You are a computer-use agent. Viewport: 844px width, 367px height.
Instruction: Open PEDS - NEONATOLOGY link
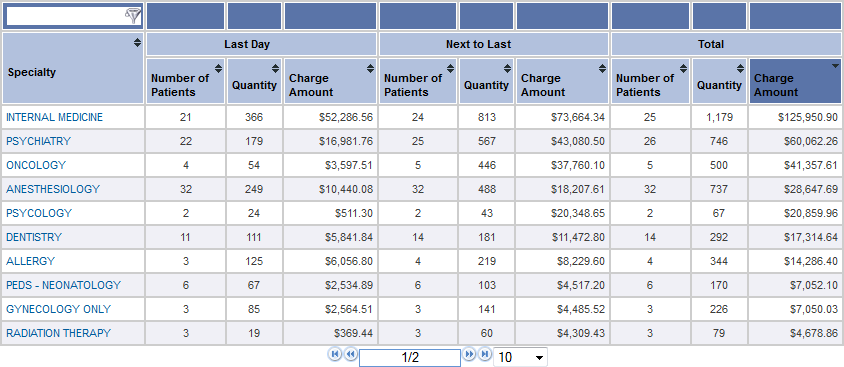pos(64,285)
